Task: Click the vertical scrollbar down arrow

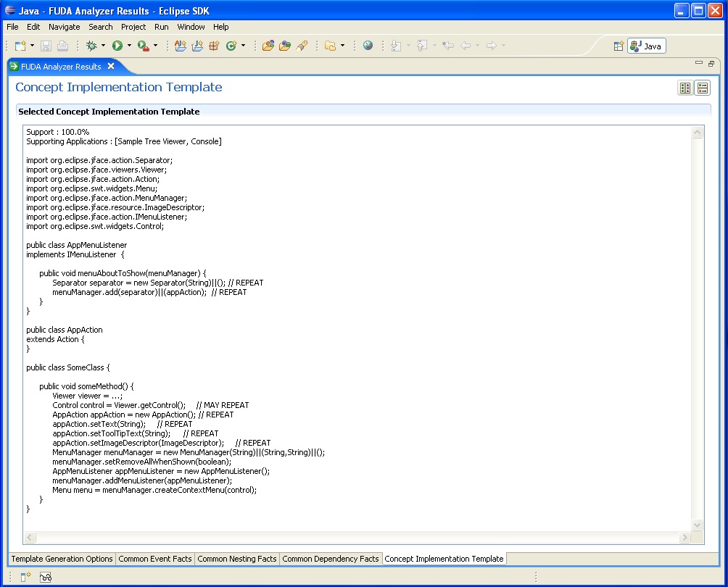Action: 697,525
